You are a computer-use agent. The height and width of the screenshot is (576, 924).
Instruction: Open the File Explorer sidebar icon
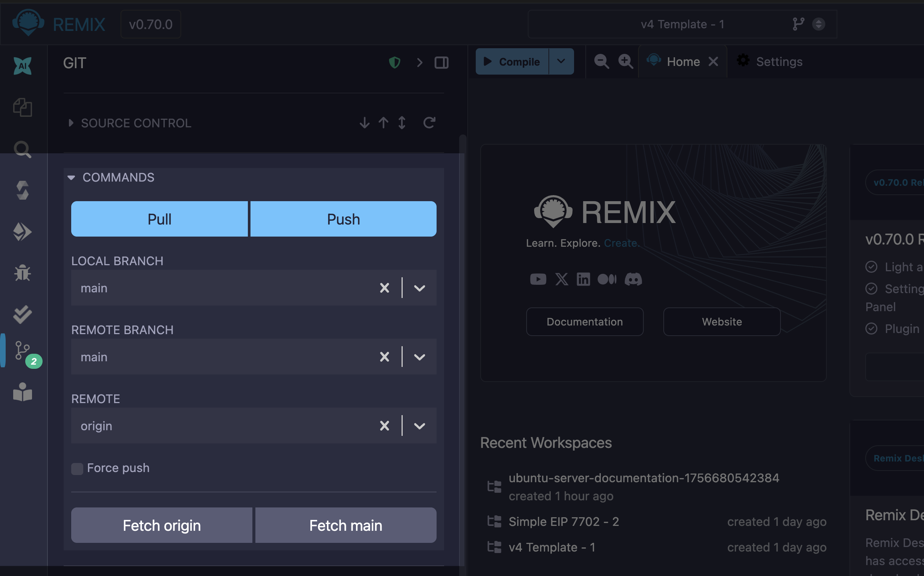point(23,107)
